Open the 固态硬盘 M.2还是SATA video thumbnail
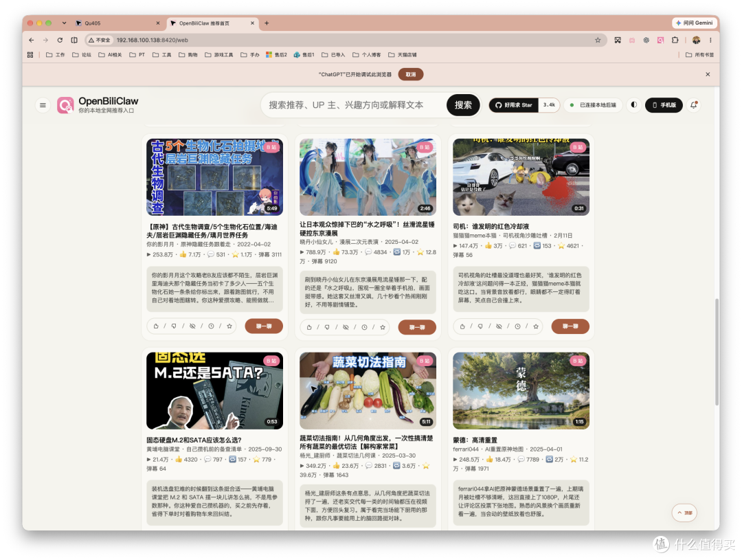The image size is (742, 560). click(x=215, y=390)
